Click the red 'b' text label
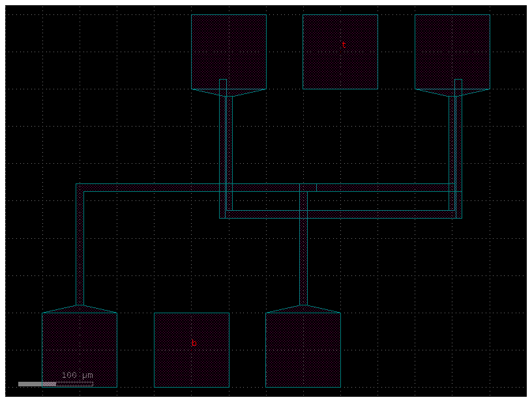The width and height of the screenshot is (532, 402). (194, 343)
